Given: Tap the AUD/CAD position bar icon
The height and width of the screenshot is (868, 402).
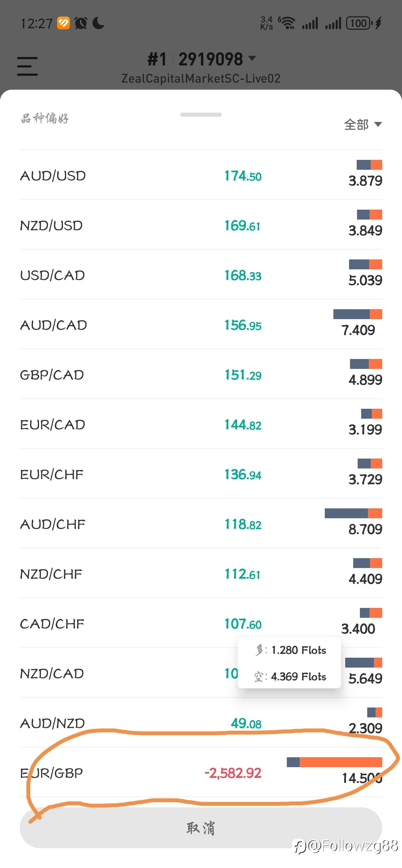Looking at the screenshot, I should pos(358,314).
